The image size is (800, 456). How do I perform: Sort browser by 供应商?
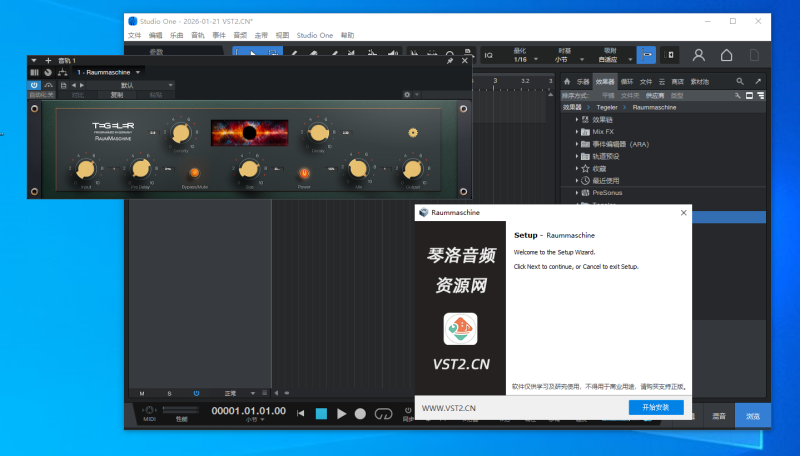coord(655,95)
